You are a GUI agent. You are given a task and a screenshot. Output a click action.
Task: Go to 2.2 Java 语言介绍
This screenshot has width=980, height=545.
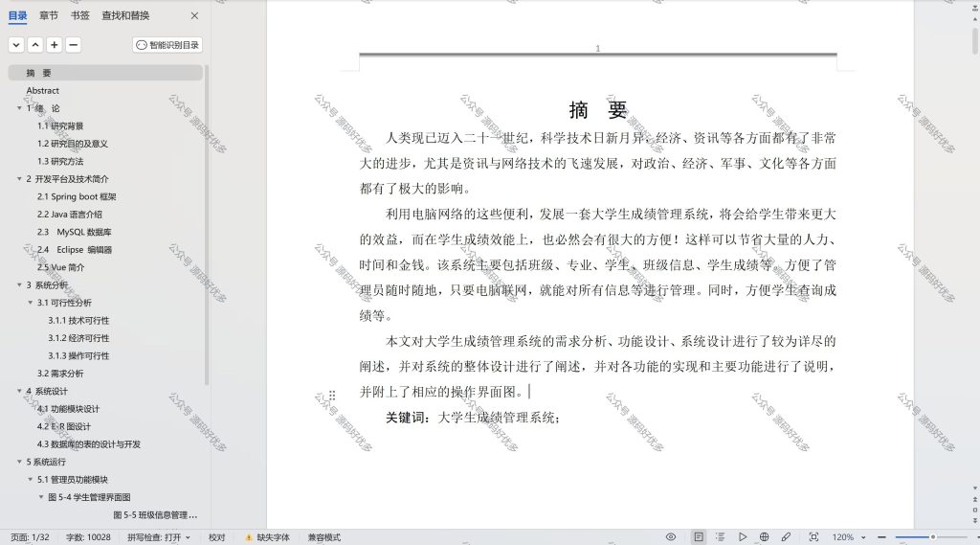point(69,214)
